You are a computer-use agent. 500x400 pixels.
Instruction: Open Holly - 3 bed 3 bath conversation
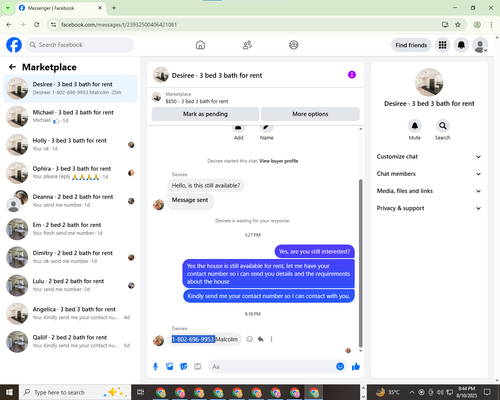tap(70, 145)
